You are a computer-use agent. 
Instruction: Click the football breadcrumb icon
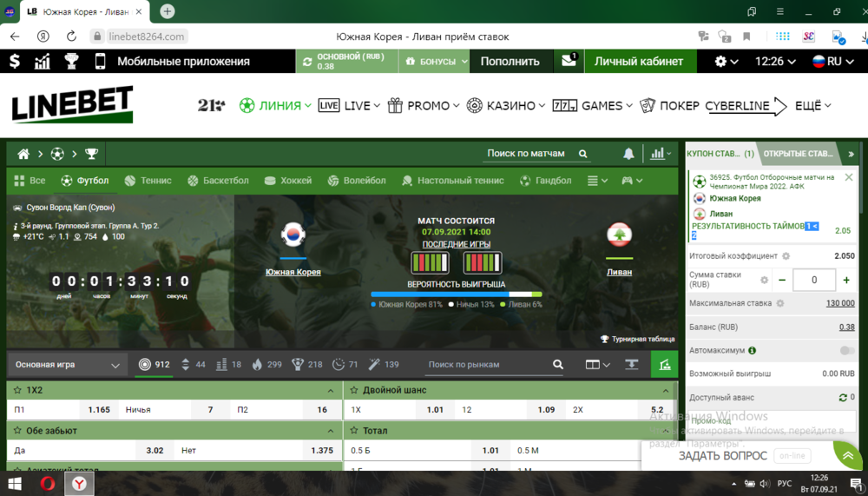coord(57,154)
